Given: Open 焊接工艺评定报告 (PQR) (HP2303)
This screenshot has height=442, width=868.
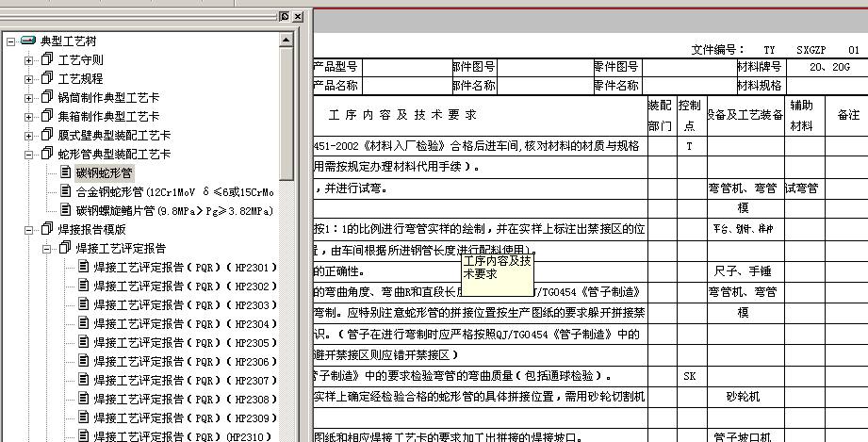Looking at the screenshot, I should pos(186,305).
